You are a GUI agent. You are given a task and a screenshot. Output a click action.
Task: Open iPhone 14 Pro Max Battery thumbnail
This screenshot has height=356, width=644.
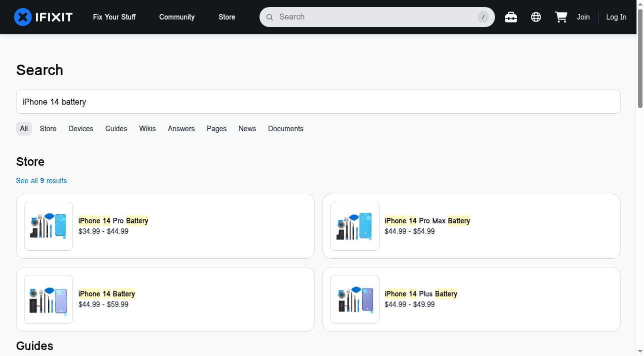tap(355, 226)
